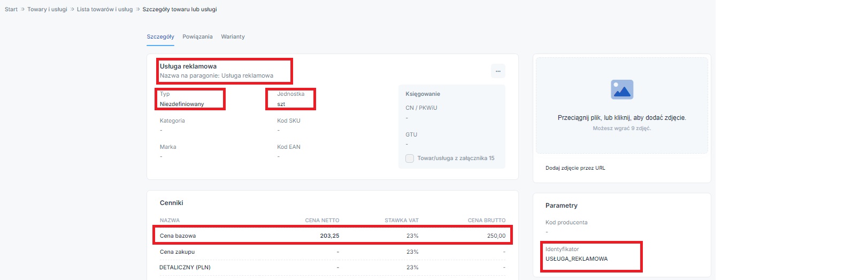This screenshot has height=280, width=868.
Task: Click the photo drop zone text
Action: click(621, 118)
